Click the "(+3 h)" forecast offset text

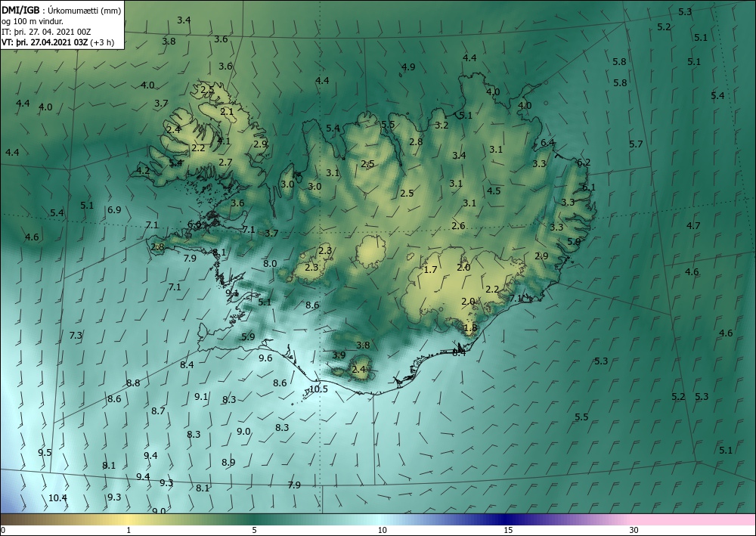pyautogui.click(x=103, y=42)
